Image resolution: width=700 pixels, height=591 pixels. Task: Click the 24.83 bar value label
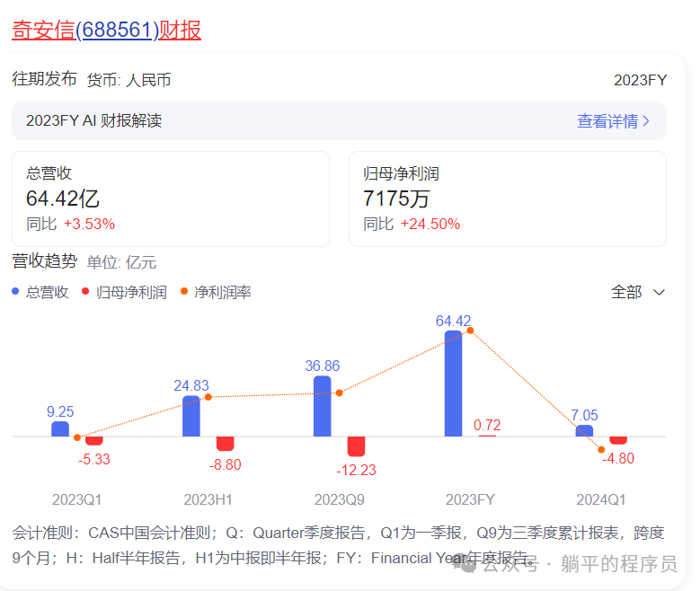click(x=191, y=385)
